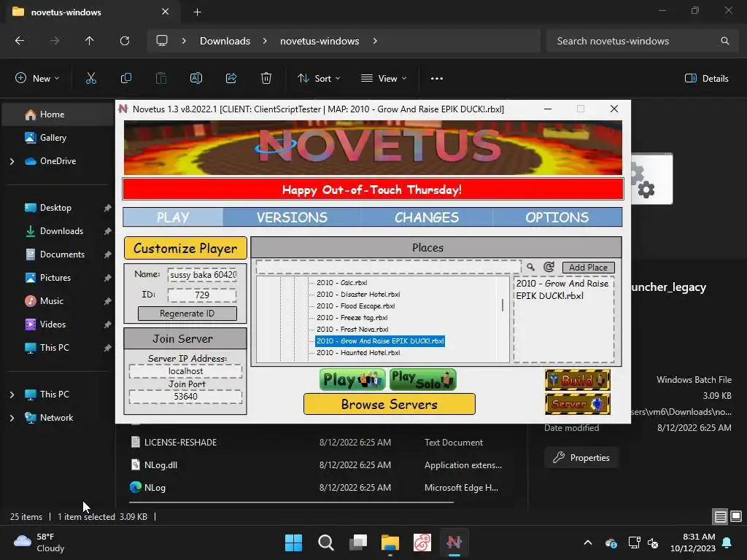Focus the Search novetus-windows box
The width and height of the screenshot is (747, 560).
tap(643, 41)
